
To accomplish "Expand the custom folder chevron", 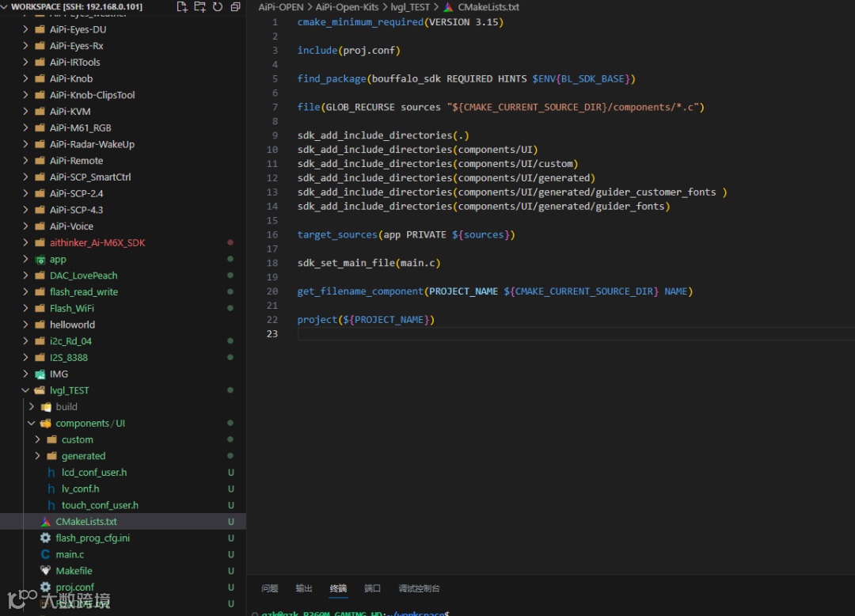I will tap(38, 439).
